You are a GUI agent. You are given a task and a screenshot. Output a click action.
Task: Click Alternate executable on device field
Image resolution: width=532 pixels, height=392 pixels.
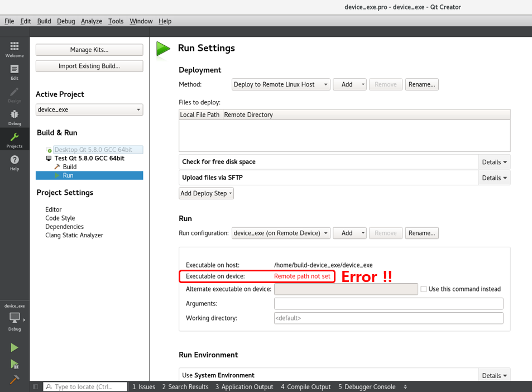346,289
